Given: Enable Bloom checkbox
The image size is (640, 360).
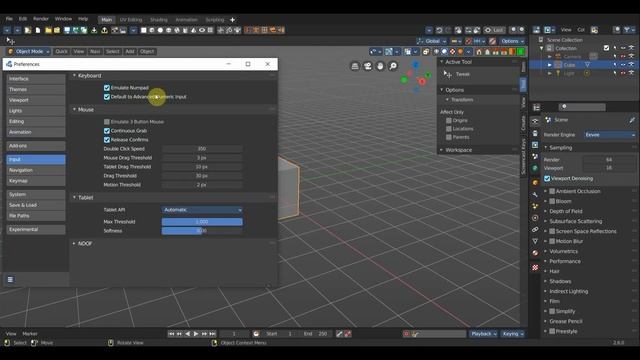Looking at the screenshot, I should coord(552,201).
